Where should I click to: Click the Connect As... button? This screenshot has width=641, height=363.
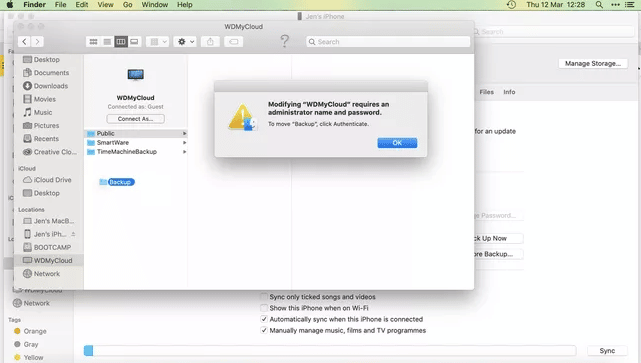pyautogui.click(x=135, y=119)
